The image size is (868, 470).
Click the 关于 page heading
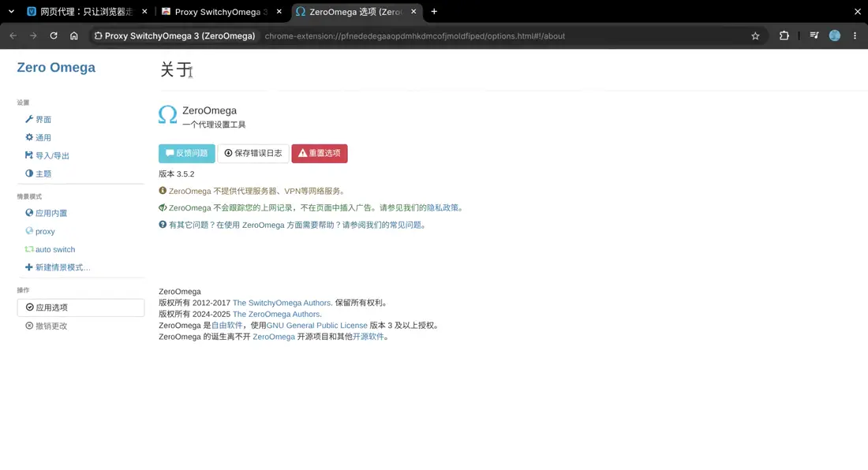click(175, 69)
